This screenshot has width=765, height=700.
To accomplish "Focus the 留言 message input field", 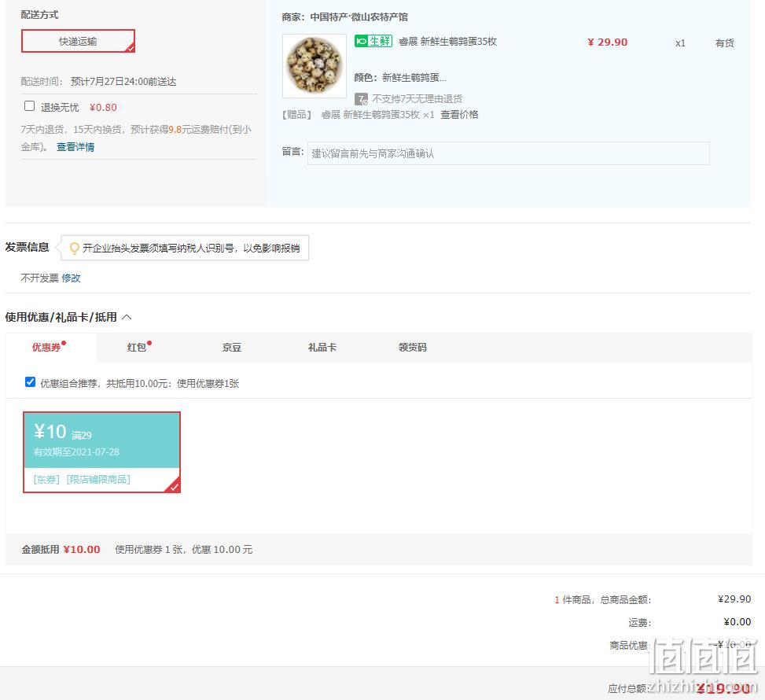I will pyautogui.click(x=509, y=153).
